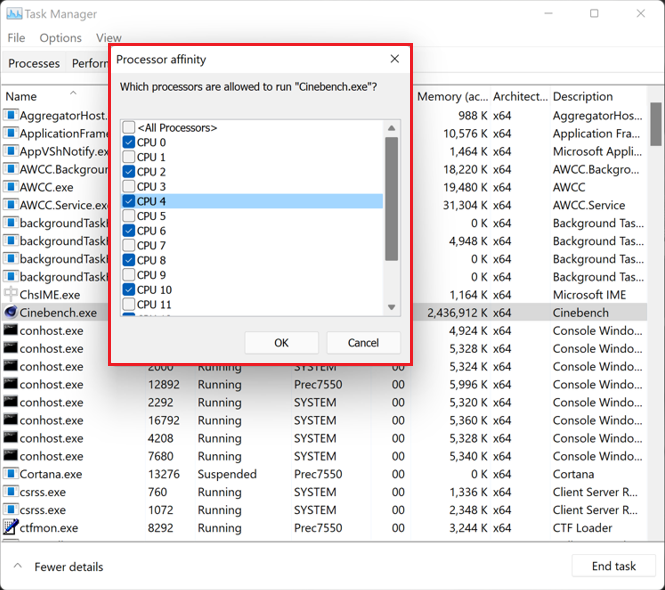Click Cancel in Processor affinity dialog
The width and height of the screenshot is (665, 590).
click(x=363, y=342)
